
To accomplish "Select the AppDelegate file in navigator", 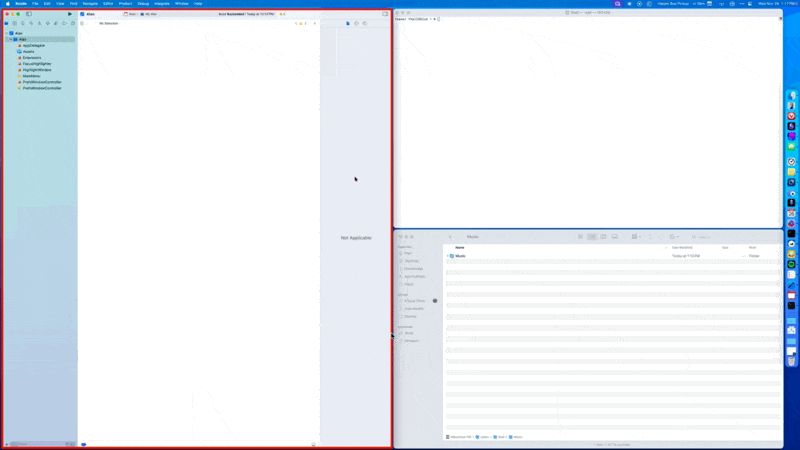I will pos(33,45).
